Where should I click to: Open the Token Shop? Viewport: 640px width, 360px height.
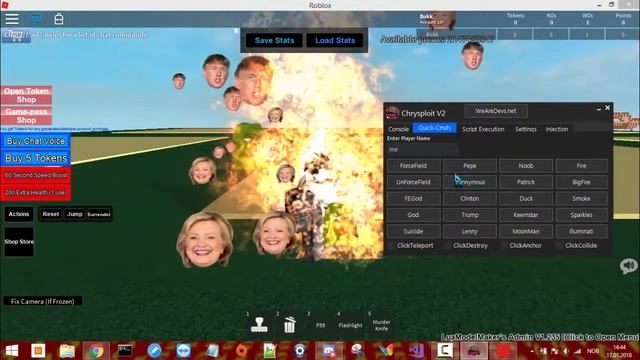(x=27, y=95)
